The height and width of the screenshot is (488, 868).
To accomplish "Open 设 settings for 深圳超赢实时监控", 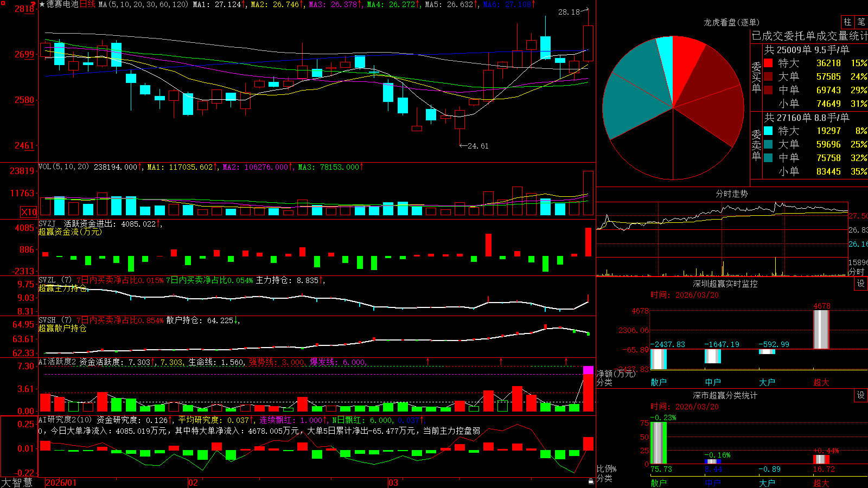I will pyautogui.click(x=861, y=284).
